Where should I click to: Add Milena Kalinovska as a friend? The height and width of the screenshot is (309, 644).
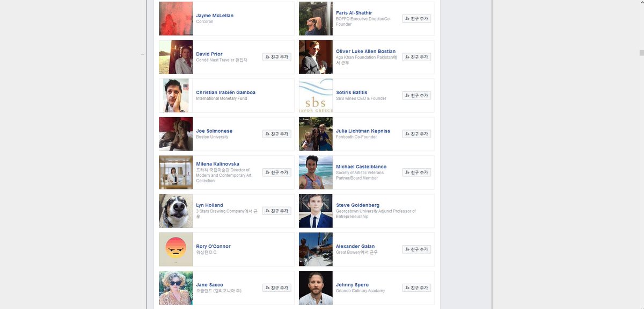point(277,173)
